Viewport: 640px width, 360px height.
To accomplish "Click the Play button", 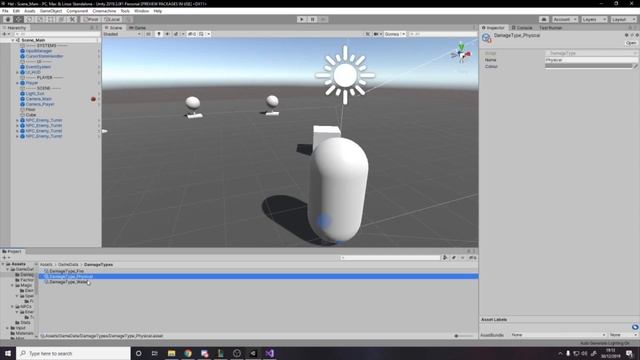I will tap(302, 19).
